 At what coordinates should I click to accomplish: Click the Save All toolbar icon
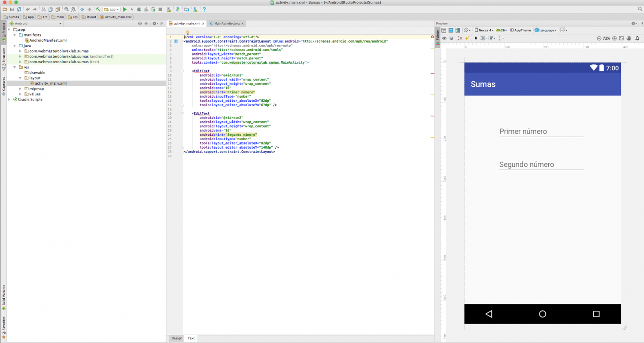pyautogui.click(x=12, y=9)
